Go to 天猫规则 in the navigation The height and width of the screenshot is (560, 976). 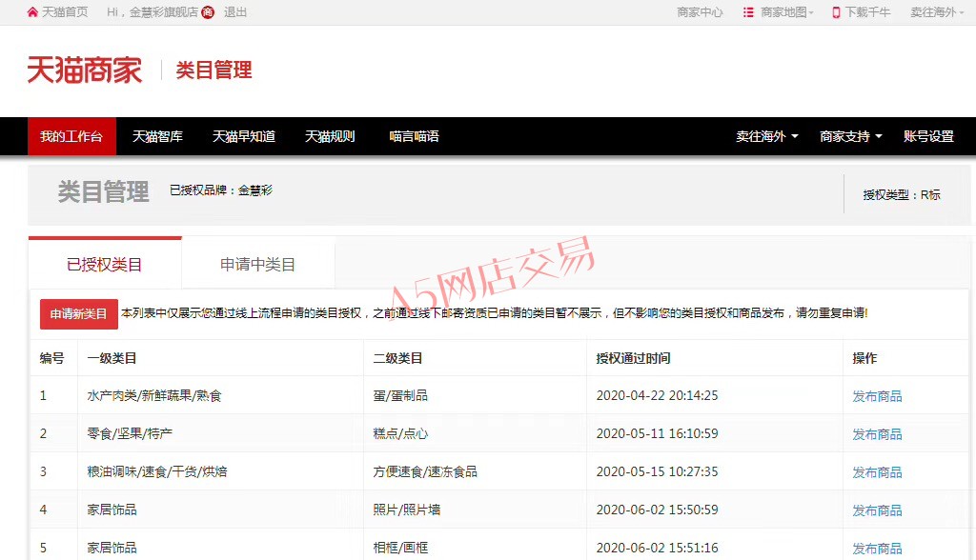(x=330, y=136)
